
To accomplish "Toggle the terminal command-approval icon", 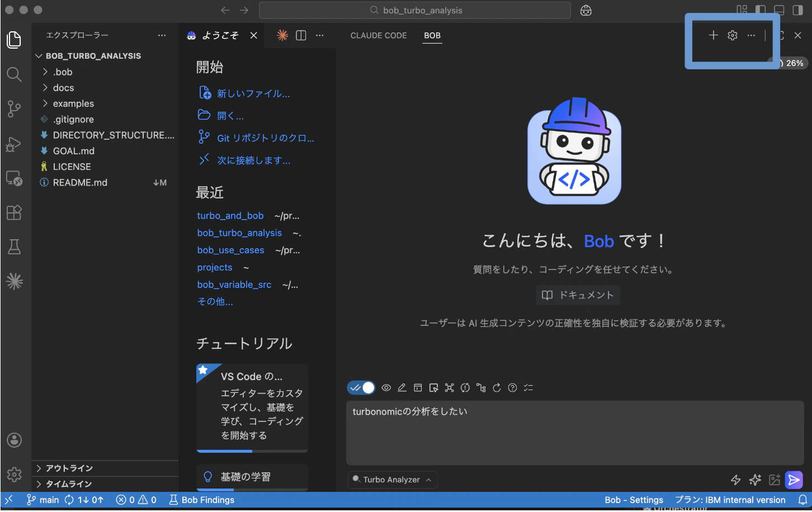I will point(418,387).
